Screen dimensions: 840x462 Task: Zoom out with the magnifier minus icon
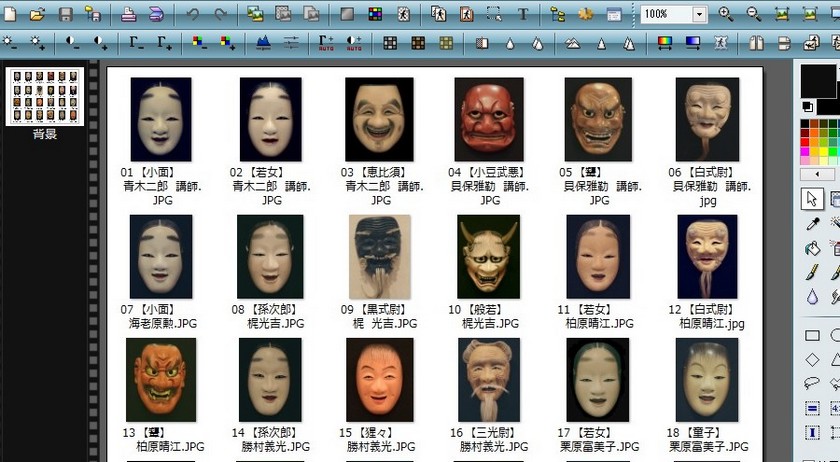click(x=754, y=14)
